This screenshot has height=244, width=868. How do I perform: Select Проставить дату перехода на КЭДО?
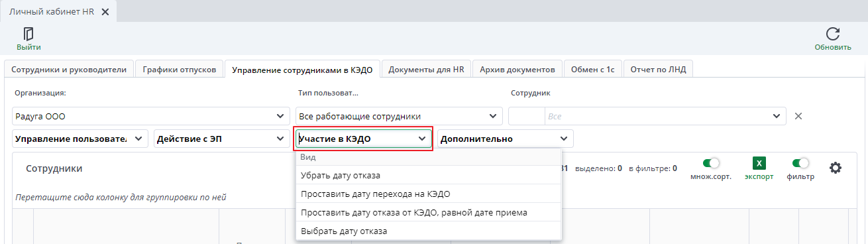pyautogui.click(x=429, y=194)
